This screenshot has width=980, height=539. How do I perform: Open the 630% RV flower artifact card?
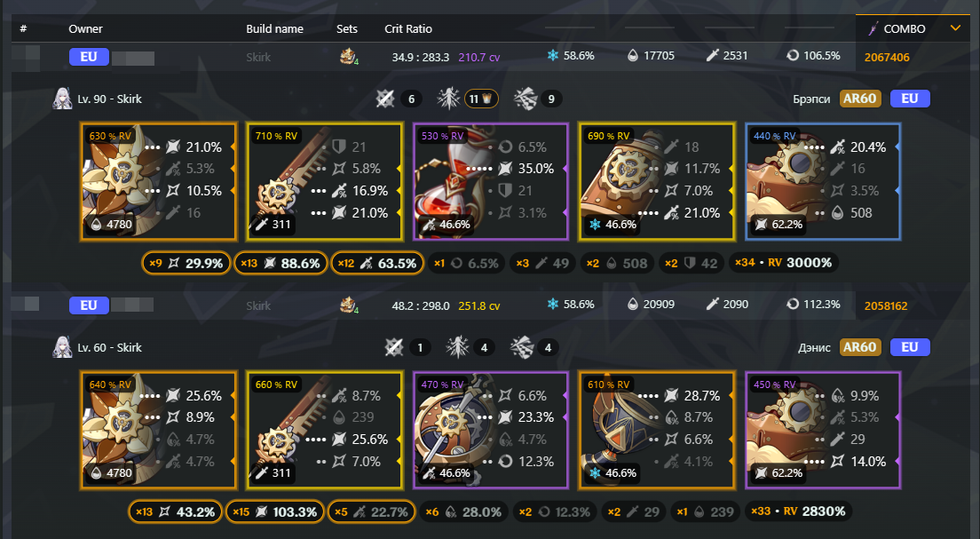tap(159, 182)
